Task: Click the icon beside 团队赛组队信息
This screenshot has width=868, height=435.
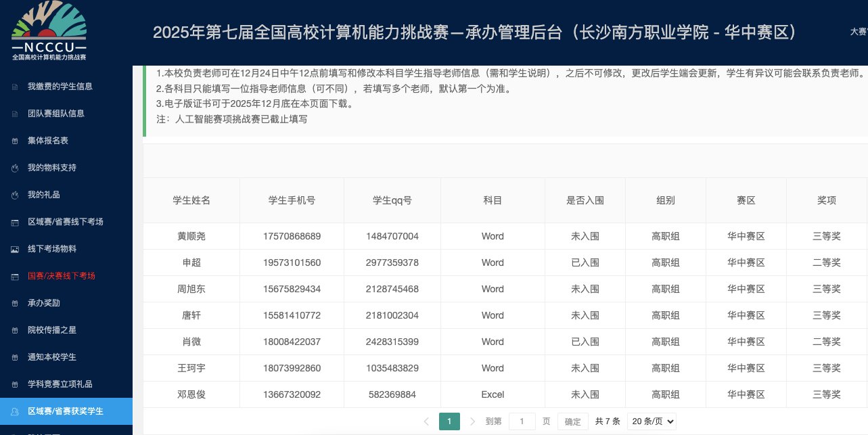Action: tap(15, 114)
